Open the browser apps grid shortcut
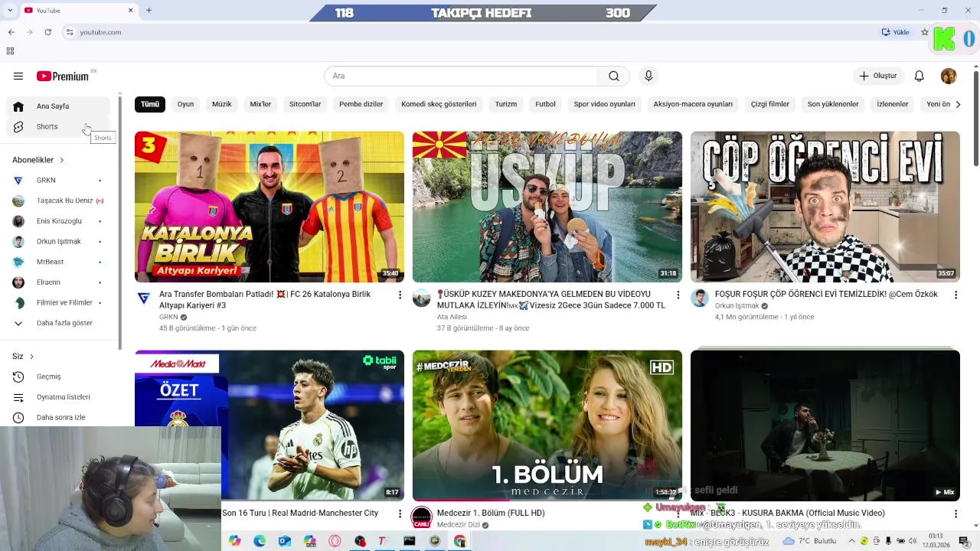The width and height of the screenshot is (980, 551). (10, 51)
